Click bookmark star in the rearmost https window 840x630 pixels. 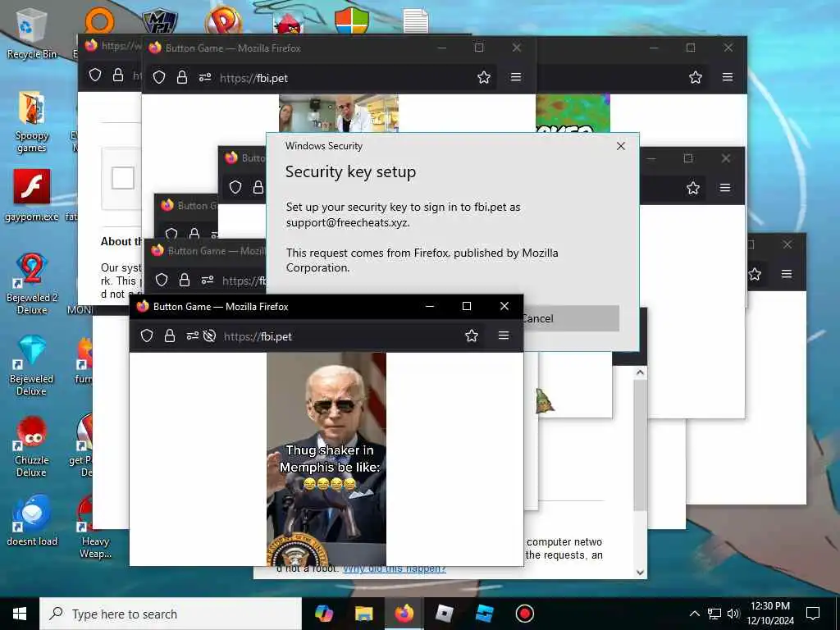pyautogui.click(x=696, y=77)
